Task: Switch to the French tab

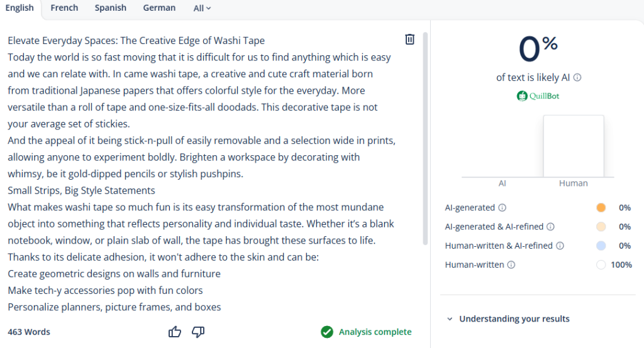Action: [64, 8]
